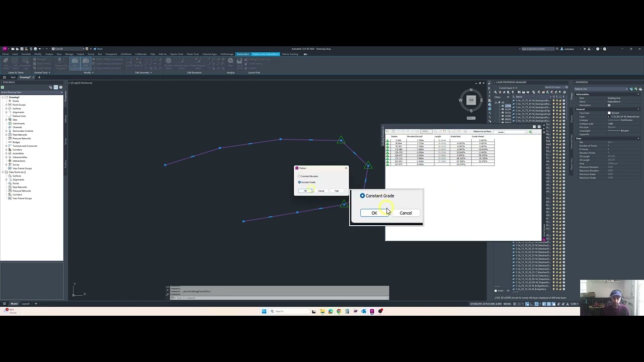Open the Start file tab
This screenshot has width=644, height=362.
pyautogui.click(x=13, y=77)
